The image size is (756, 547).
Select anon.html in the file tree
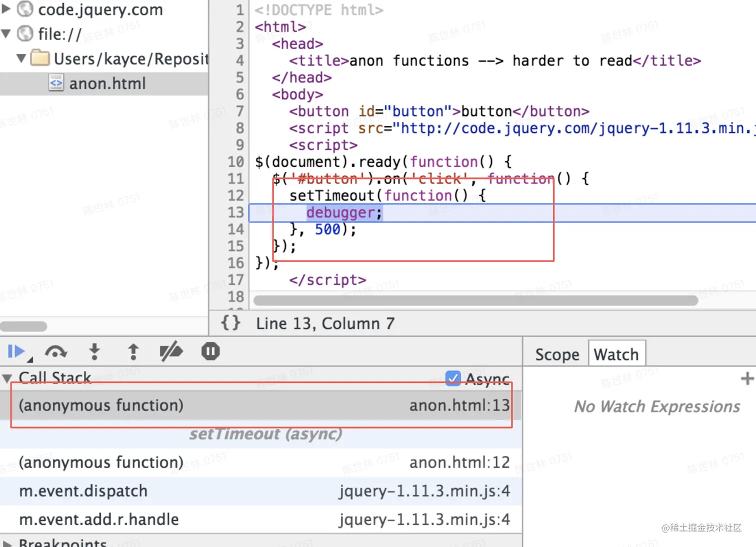104,83
